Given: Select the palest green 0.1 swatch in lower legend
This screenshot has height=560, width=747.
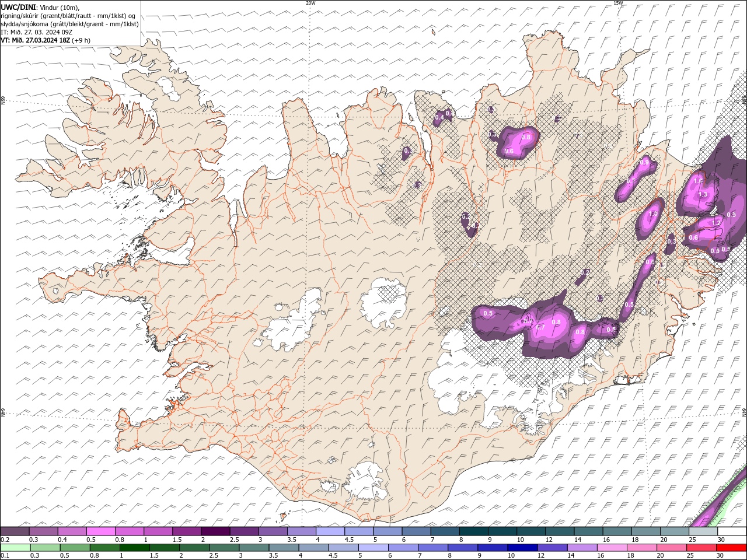Looking at the screenshot, I should point(15,548).
